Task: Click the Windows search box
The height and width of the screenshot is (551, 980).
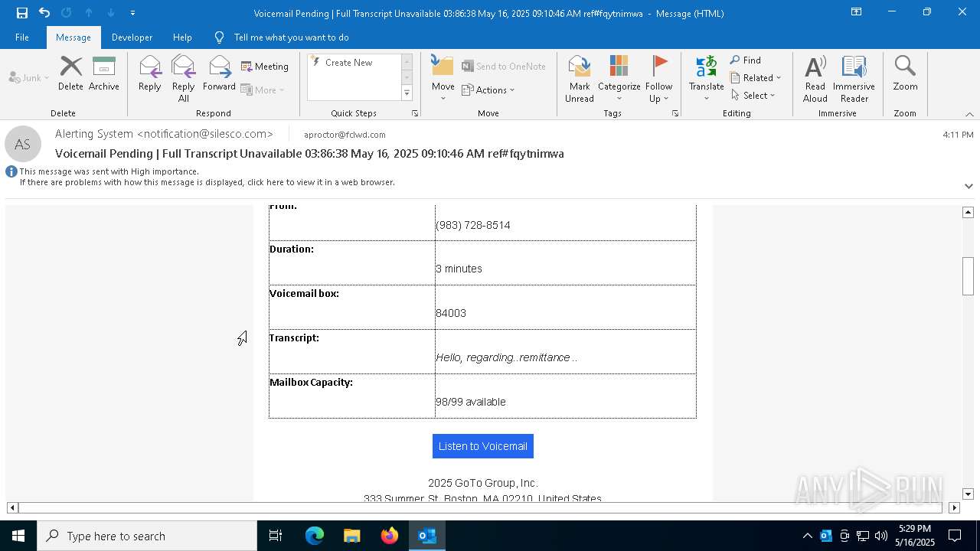Action: [x=147, y=536]
